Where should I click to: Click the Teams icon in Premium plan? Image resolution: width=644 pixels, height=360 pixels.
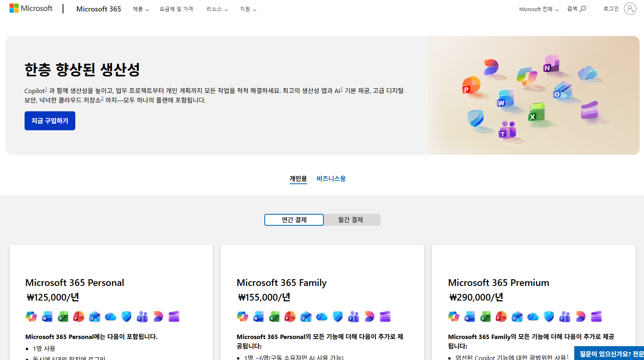[x=565, y=316]
